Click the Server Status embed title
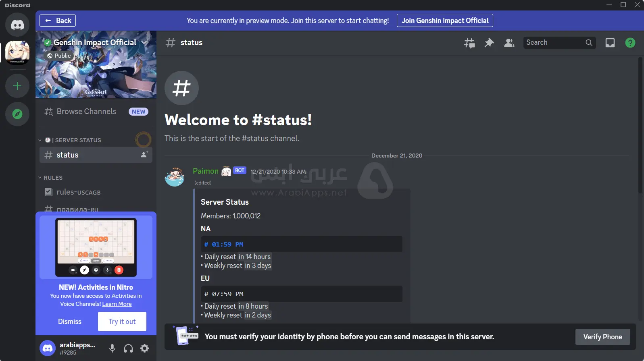The image size is (644, 361). pos(225,202)
